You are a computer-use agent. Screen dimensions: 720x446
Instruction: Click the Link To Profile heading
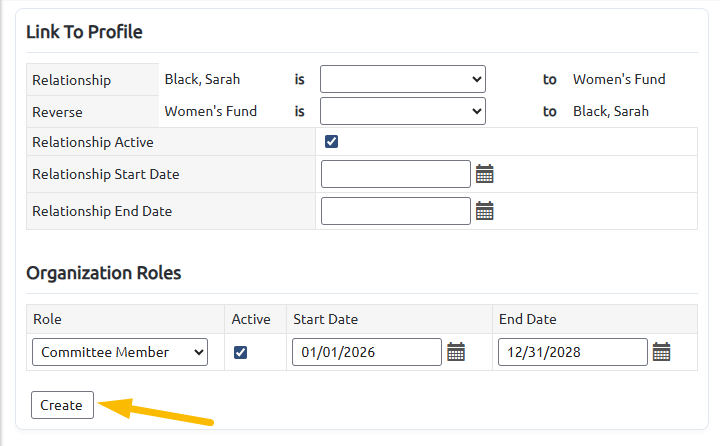[84, 32]
